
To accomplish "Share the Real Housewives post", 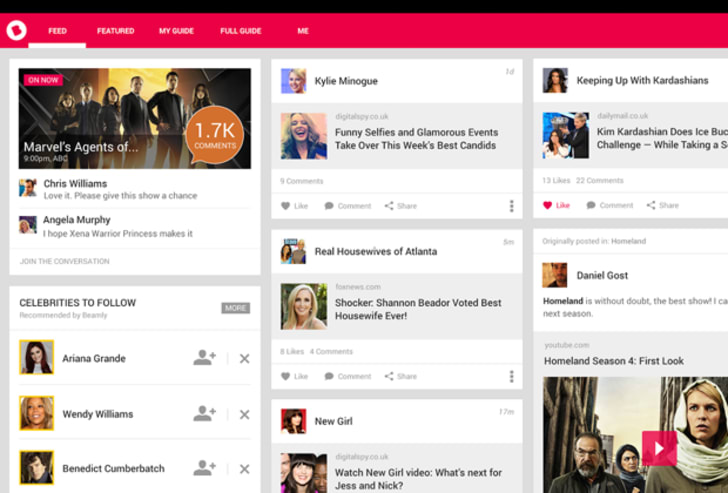I will pyautogui.click(x=400, y=376).
